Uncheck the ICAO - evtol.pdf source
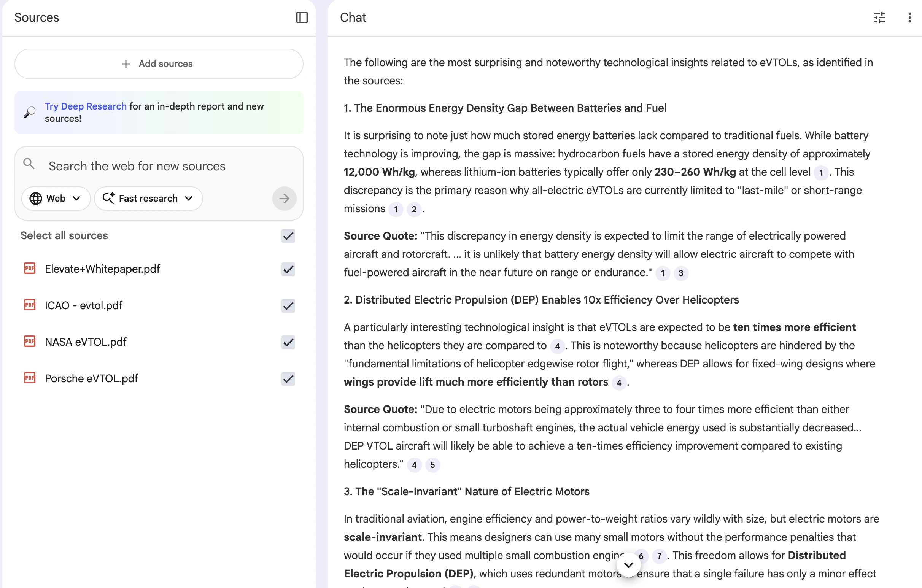 (288, 305)
